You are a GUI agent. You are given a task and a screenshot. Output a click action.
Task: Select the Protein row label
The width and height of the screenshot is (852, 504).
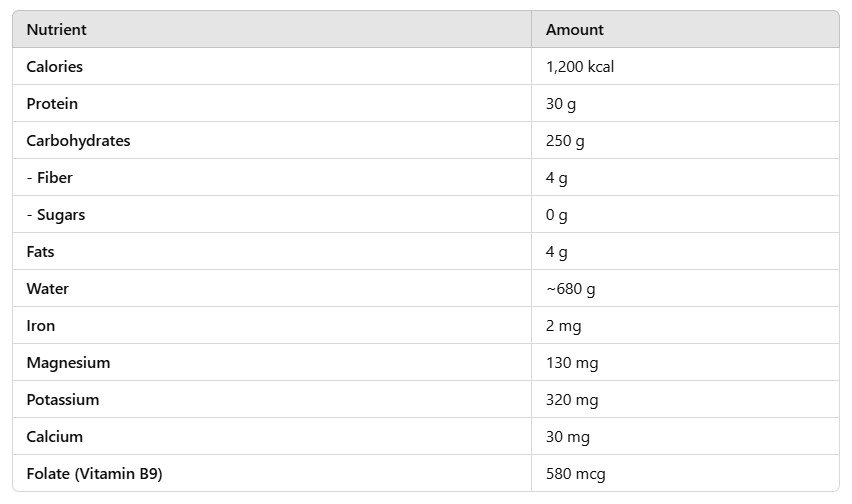(x=52, y=103)
